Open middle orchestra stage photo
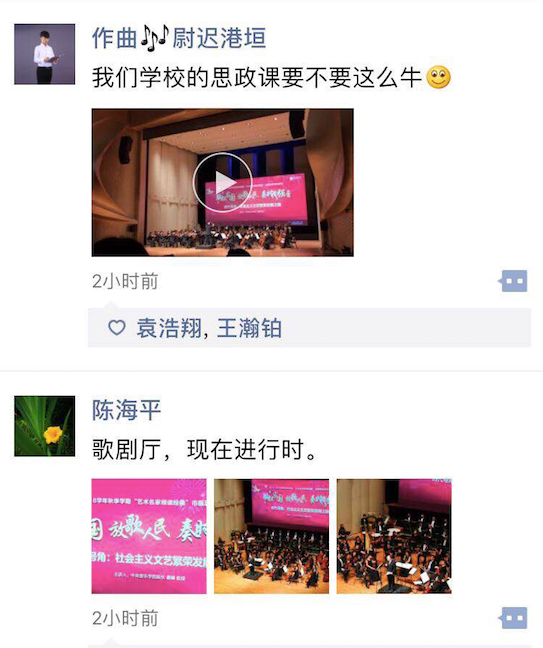The height and width of the screenshot is (648, 543). 272,536
